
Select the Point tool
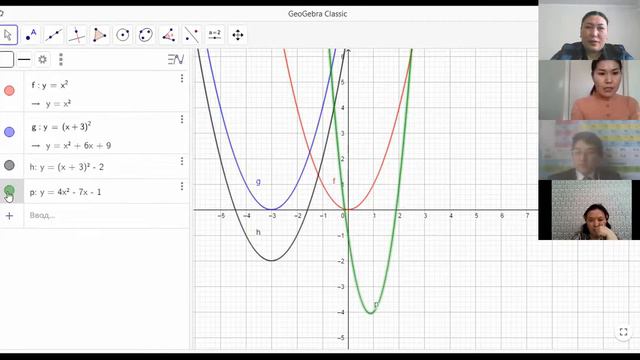(31, 35)
